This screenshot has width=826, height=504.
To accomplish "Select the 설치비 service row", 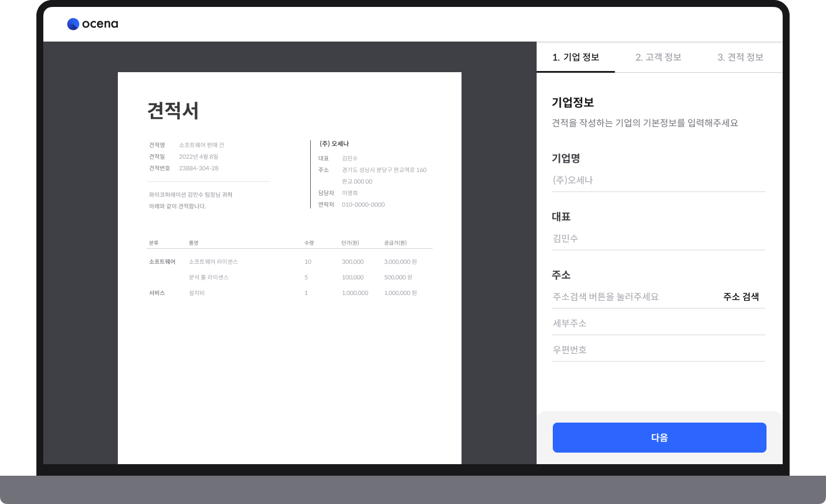I will (x=197, y=293).
